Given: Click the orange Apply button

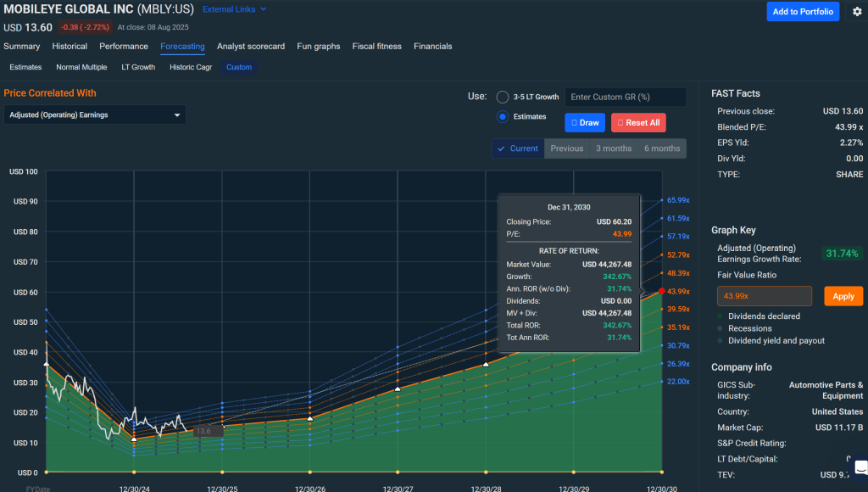Looking at the screenshot, I should coord(843,296).
